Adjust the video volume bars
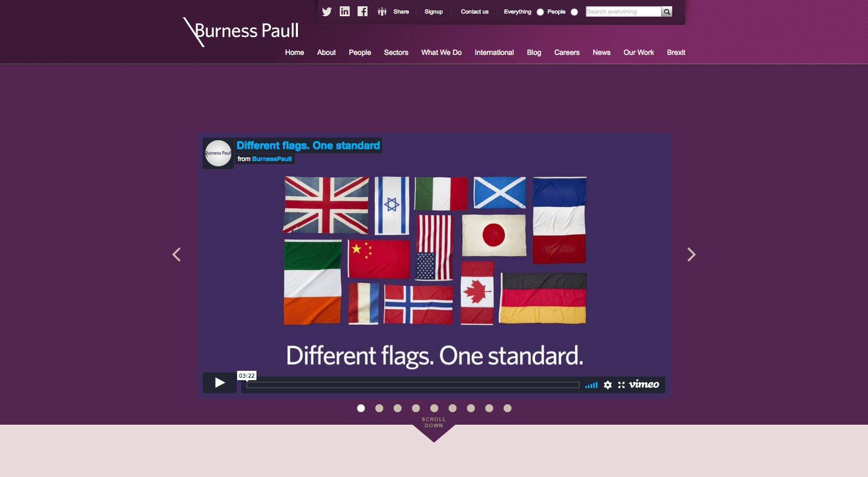The width and height of the screenshot is (868, 477). pos(591,385)
